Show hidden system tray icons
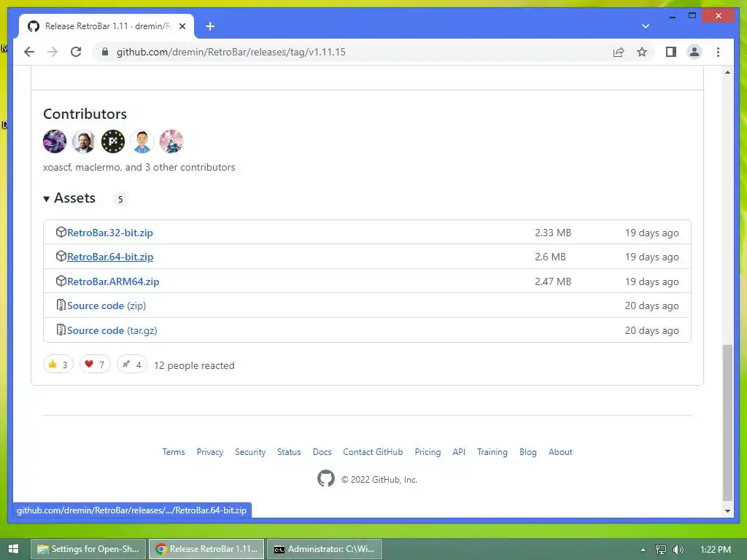Screen dimensions: 747x560 pyautogui.click(x=643, y=550)
